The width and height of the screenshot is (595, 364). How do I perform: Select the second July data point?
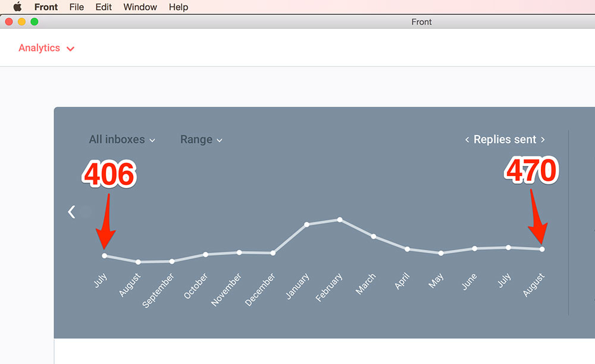point(509,247)
